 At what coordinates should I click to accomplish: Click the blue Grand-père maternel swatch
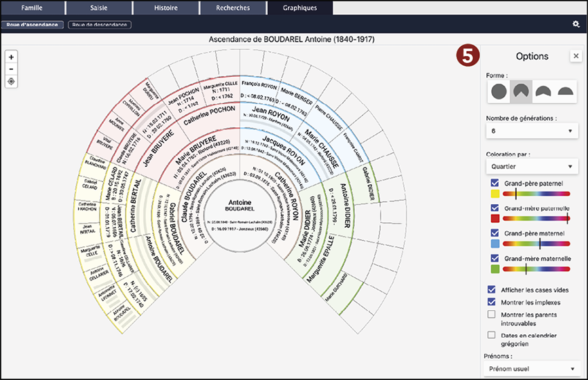pos(495,244)
